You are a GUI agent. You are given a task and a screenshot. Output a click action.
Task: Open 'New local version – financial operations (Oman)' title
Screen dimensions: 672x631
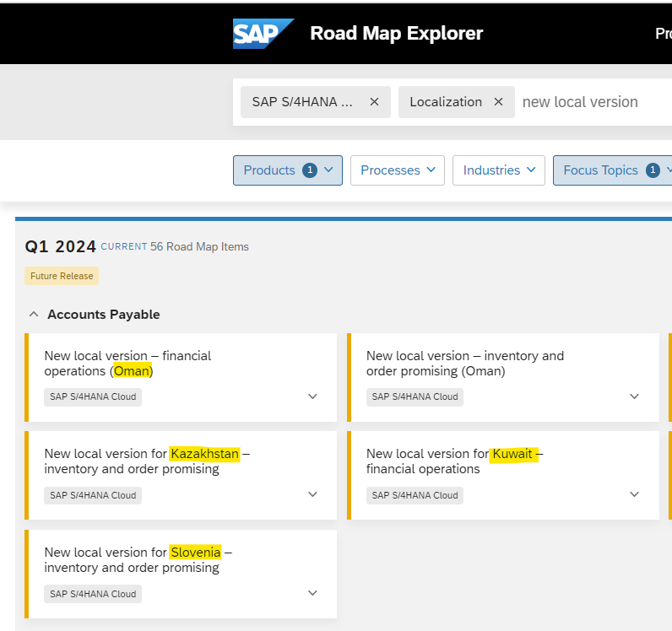127,364
